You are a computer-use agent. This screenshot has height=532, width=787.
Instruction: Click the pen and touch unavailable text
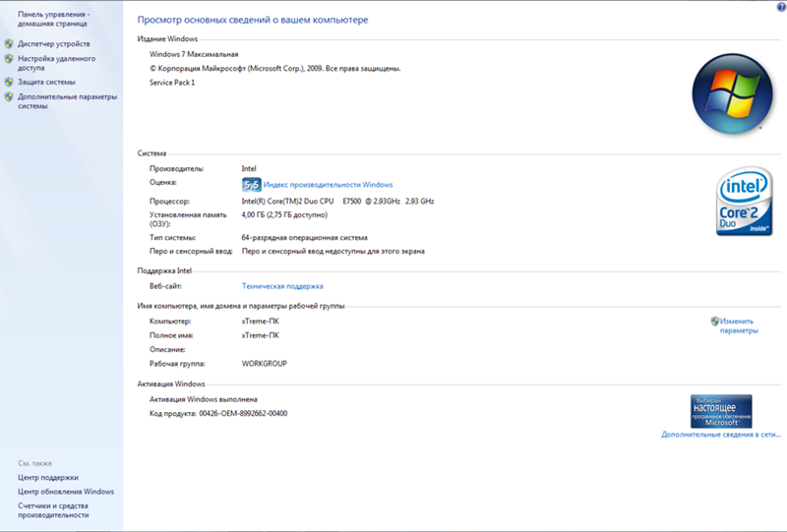point(333,251)
